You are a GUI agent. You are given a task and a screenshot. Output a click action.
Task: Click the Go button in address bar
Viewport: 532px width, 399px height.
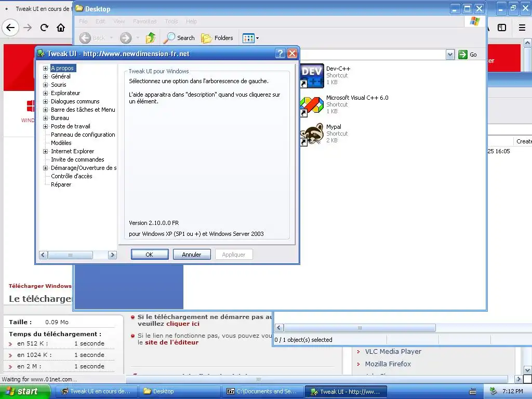pyautogui.click(x=468, y=55)
